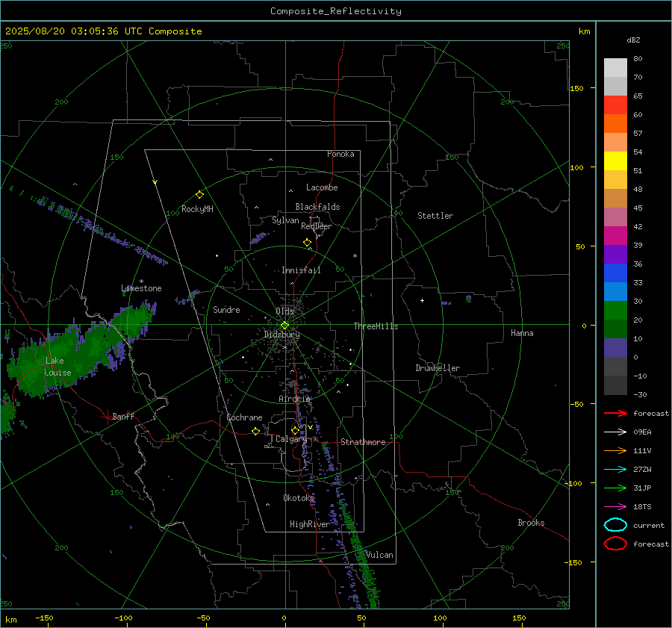Click the yellow diamond marker below RedDeer
This screenshot has height=628, width=672.
(307, 243)
